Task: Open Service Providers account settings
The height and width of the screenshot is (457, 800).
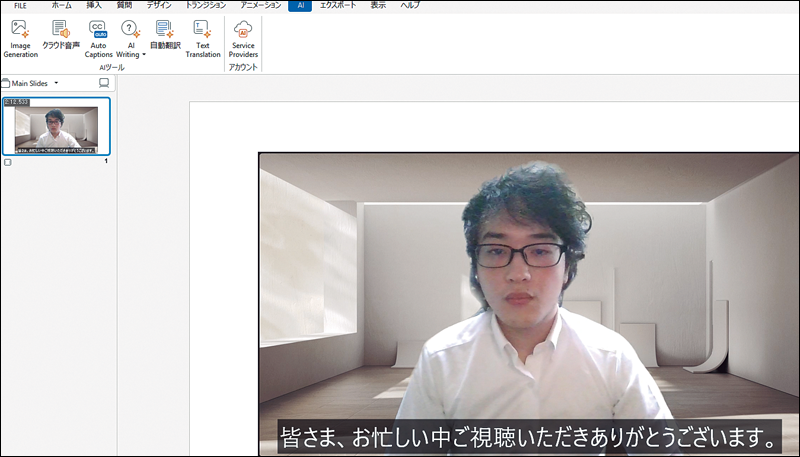Action: tap(243, 37)
